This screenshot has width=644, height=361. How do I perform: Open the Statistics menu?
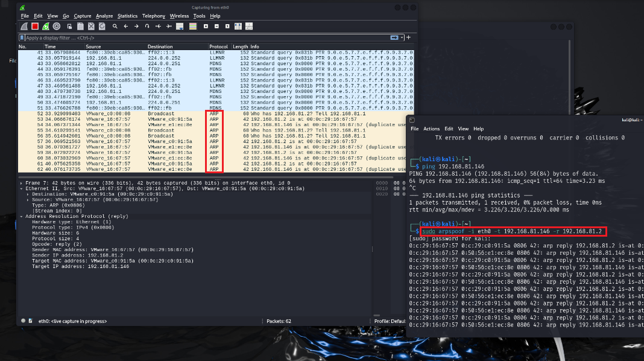(127, 16)
